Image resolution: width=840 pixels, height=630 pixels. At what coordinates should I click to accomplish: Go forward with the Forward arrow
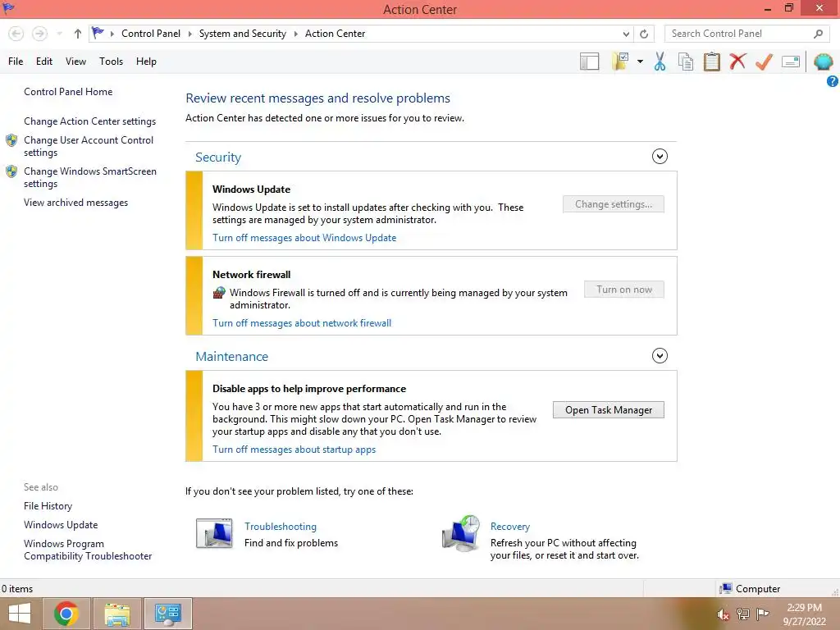click(39, 34)
